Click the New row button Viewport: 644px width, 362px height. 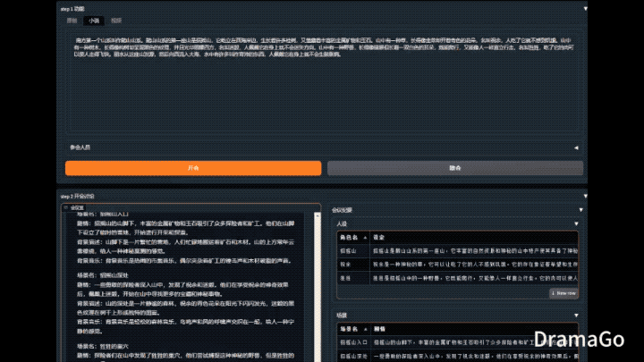(563, 293)
